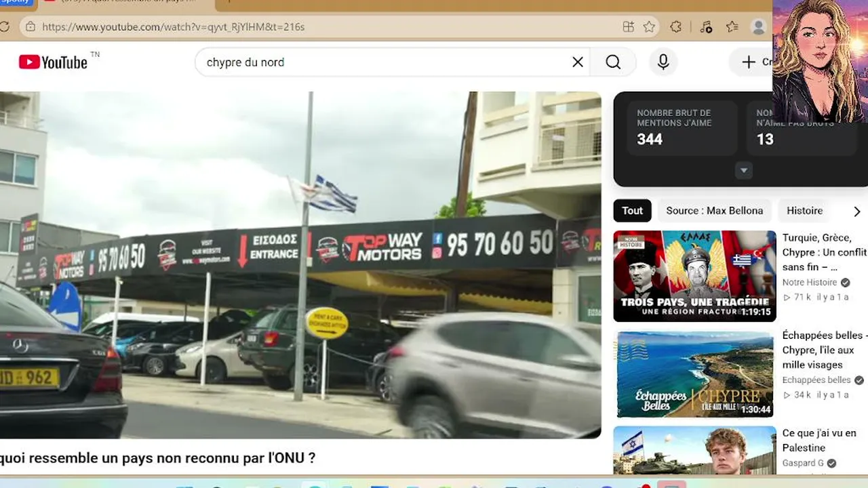Visit the 'Gaspard G' channel
This screenshot has width=868, height=488.
(803, 463)
